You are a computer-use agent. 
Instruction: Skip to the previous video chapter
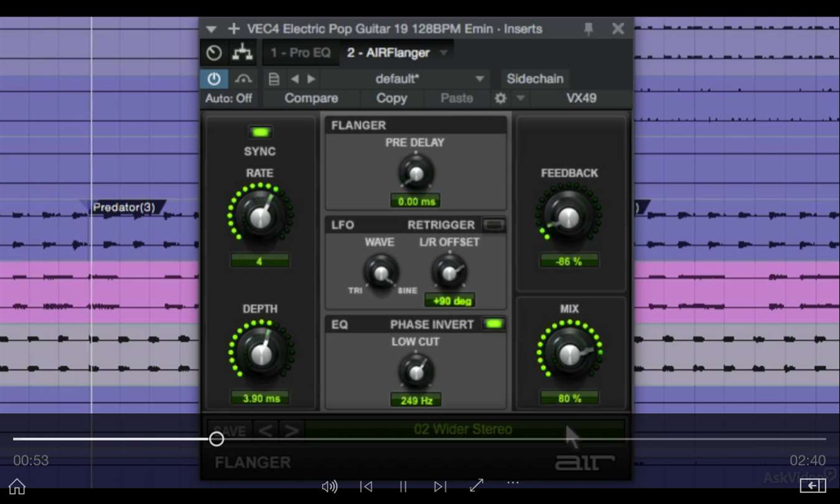coord(366,487)
